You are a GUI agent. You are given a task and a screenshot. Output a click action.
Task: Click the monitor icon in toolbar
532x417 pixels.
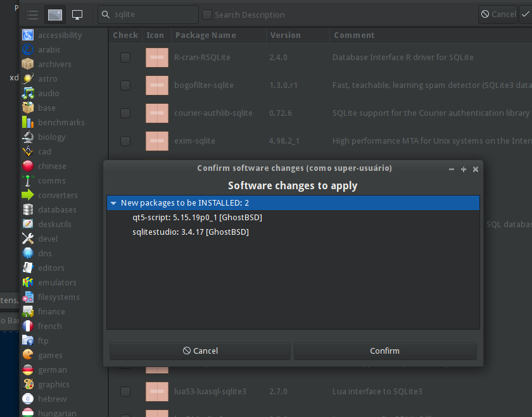tap(77, 15)
